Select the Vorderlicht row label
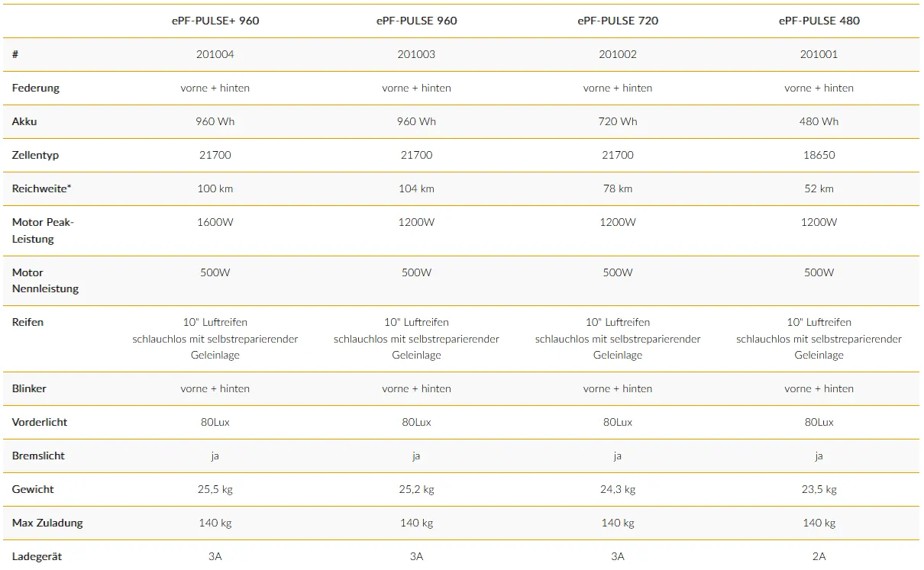 tap(40, 422)
